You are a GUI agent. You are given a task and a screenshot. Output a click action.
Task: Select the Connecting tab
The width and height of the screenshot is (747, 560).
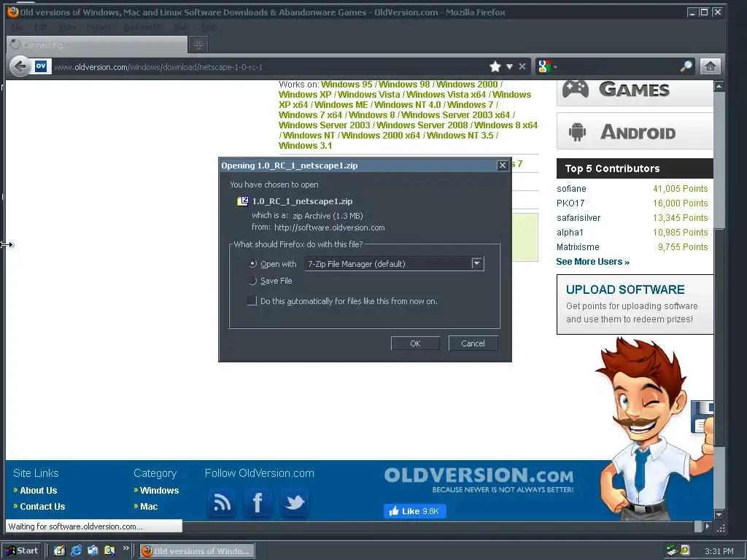[x=98, y=44]
